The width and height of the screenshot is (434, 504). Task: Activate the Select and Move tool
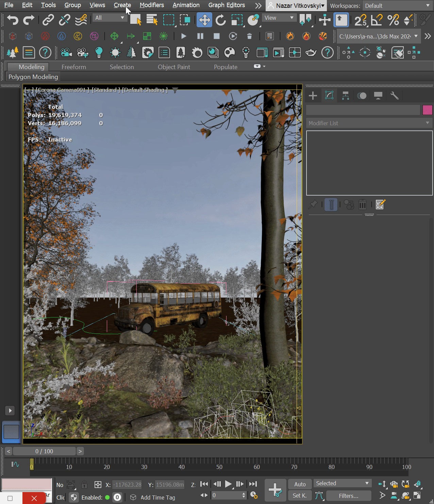tap(204, 20)
